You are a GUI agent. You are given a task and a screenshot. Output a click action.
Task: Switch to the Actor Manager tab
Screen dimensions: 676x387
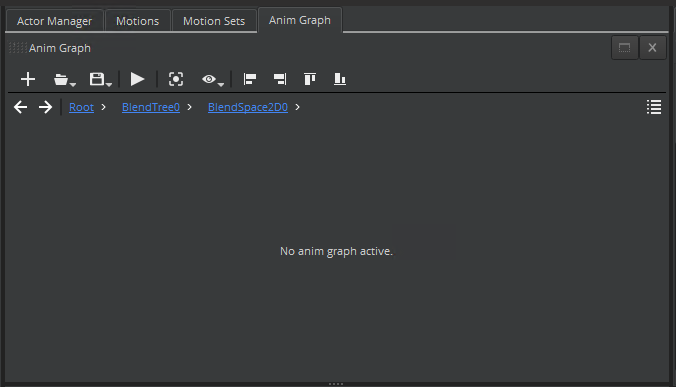[x=54, y=21]
